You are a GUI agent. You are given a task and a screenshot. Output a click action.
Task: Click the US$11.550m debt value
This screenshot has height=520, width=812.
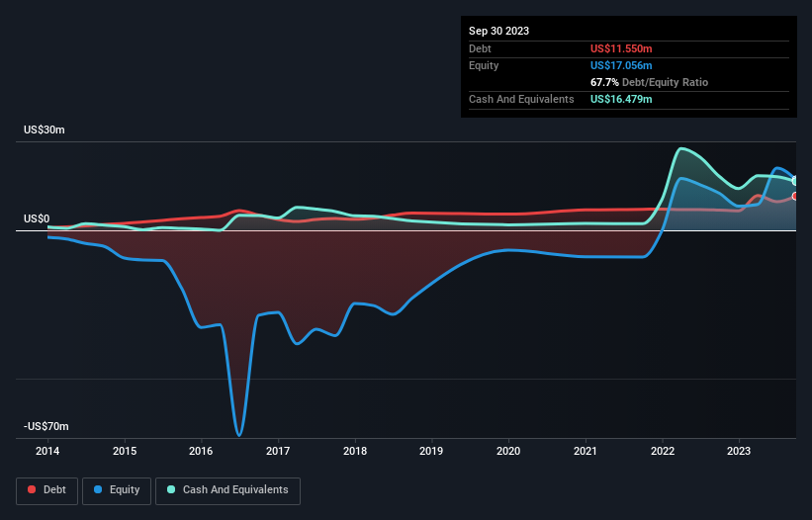[621, 48]
